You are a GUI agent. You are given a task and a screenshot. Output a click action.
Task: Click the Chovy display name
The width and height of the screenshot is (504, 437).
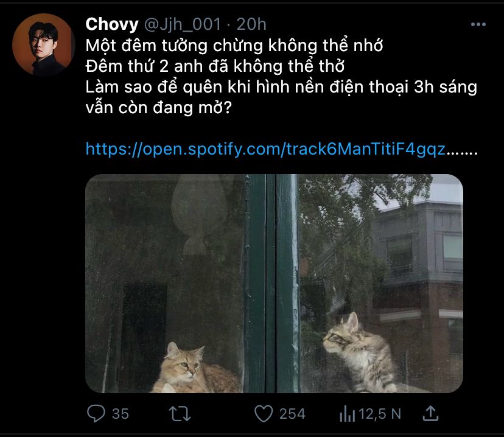tap(112, 24)
